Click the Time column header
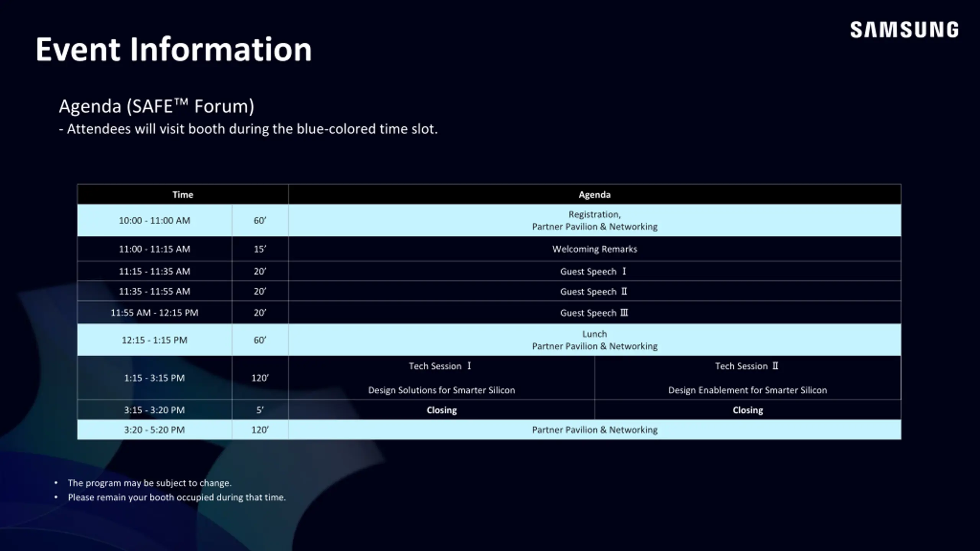 tap(183, 194)
